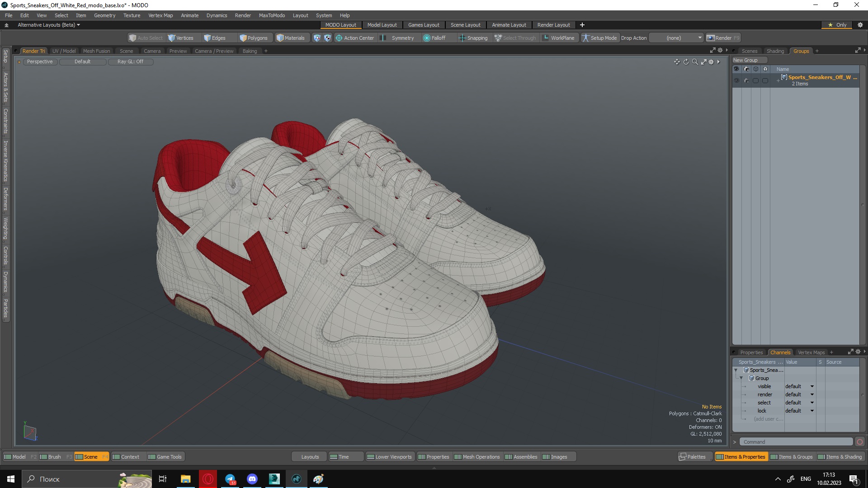This screenshot has width=868, height=488.
Task: Click the Mesh Operations button
Action: (477, 457)
